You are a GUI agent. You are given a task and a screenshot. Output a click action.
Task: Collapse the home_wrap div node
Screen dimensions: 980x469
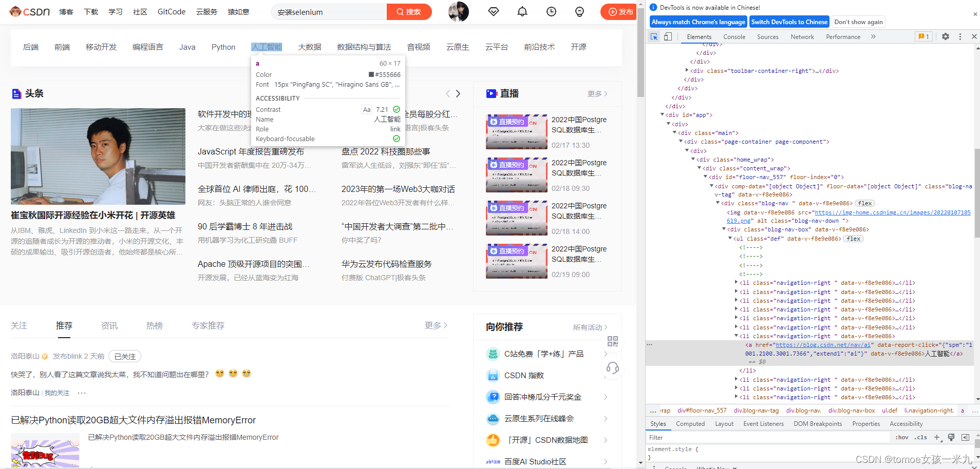(x=693, y=159)
